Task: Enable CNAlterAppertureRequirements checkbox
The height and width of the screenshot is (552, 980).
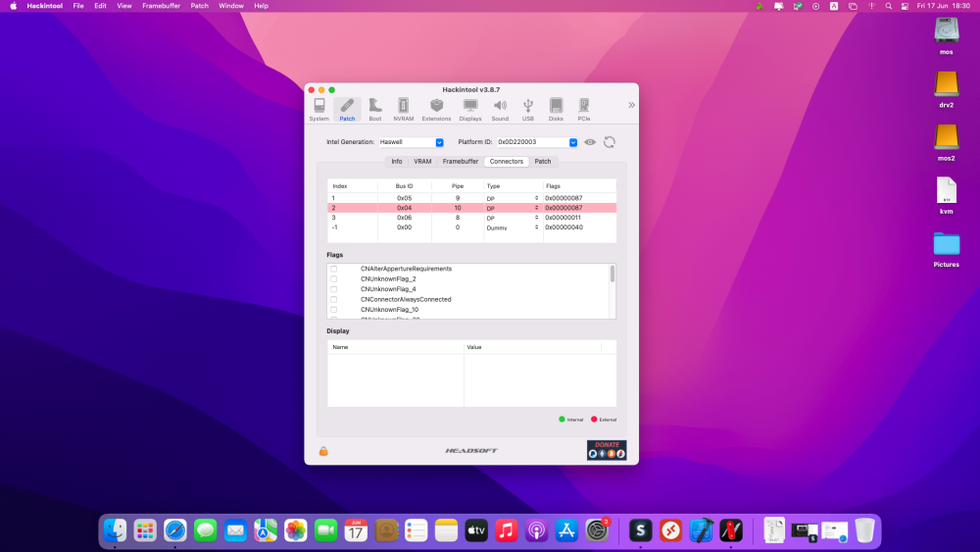Action: tap(334, 269)
